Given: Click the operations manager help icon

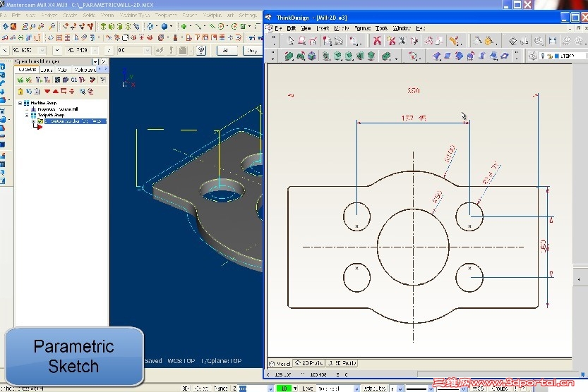Looking at the screenshot, I should [x=102, y=80].
